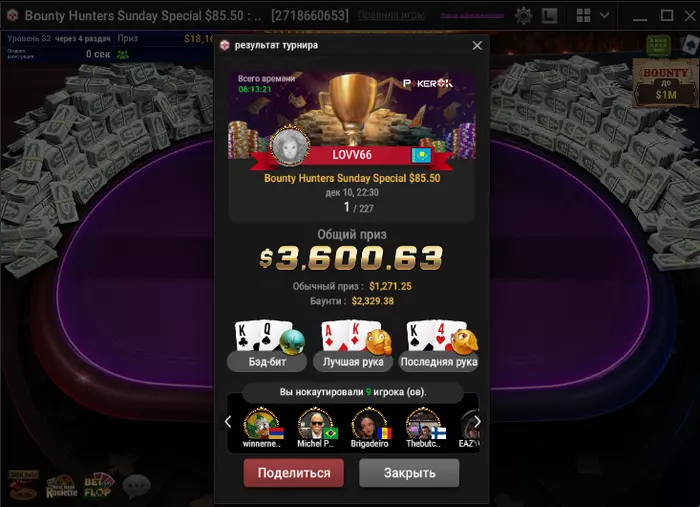
Task: Click the Bounty до $1M sign
Action: point(666,83)
